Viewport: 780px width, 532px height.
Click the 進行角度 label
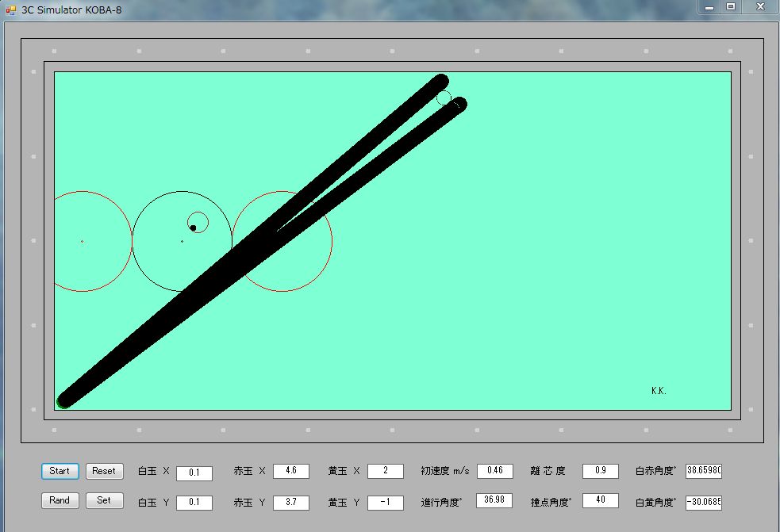click(x=441, y=503)
